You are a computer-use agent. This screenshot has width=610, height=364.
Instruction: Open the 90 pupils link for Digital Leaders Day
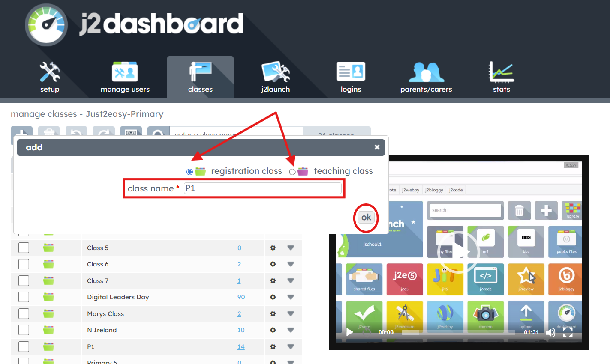point(241,297)
